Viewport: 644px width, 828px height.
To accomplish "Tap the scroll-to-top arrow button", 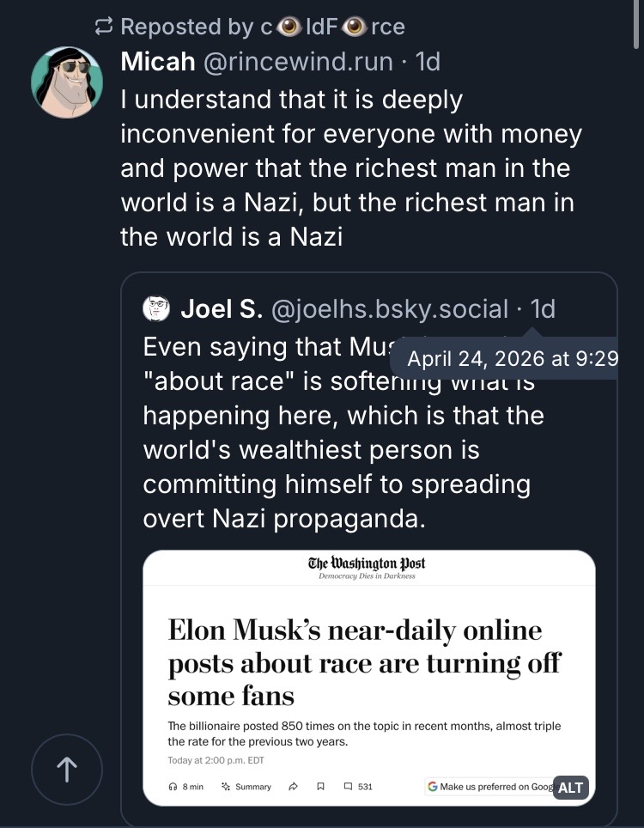I will point(67,770).
